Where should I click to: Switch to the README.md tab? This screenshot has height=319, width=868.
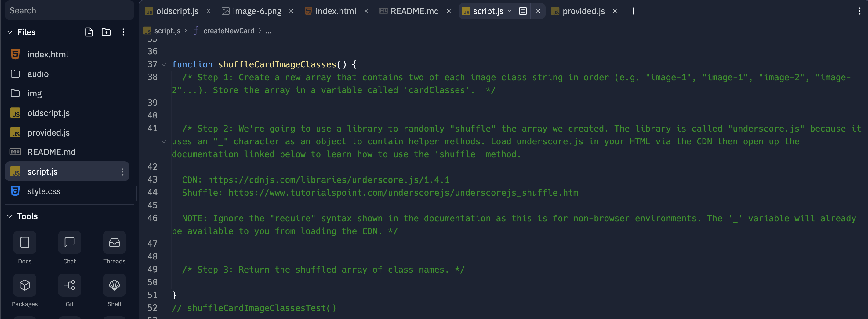click(x=414, y=11)
